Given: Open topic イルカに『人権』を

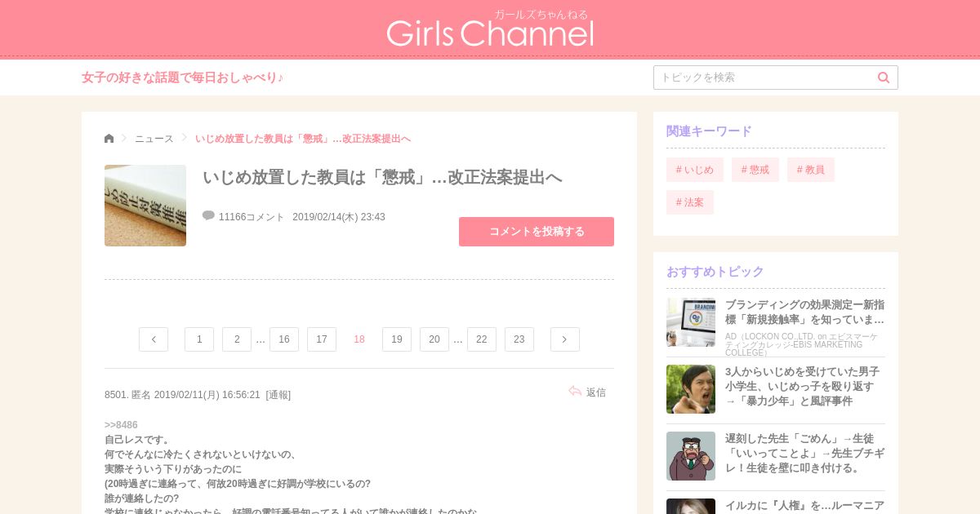Looking at the screenshot, I should 804,506.
